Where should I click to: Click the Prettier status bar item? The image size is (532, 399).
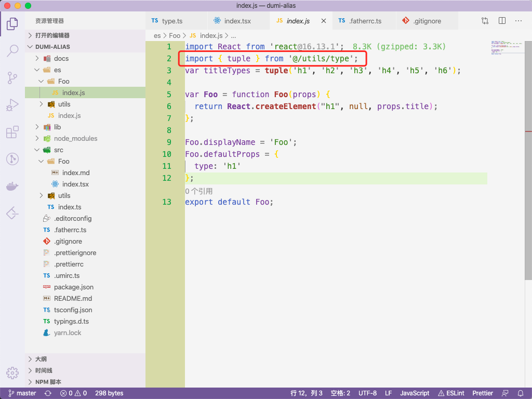(x=483, y=393)
